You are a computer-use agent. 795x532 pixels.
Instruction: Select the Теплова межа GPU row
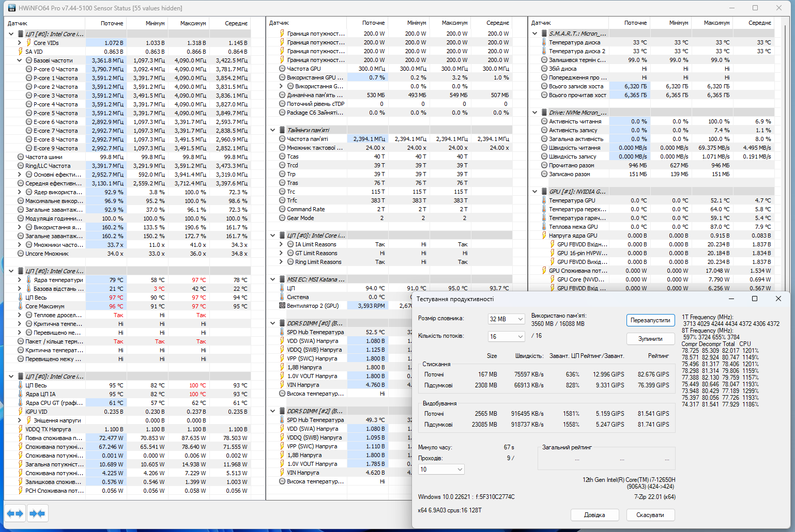coord(651,227)
